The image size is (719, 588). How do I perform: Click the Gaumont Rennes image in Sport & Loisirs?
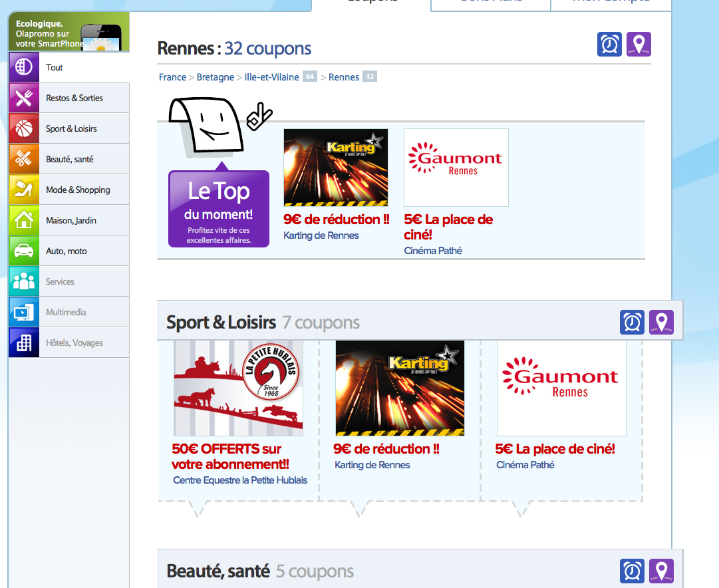click(561, 388)
